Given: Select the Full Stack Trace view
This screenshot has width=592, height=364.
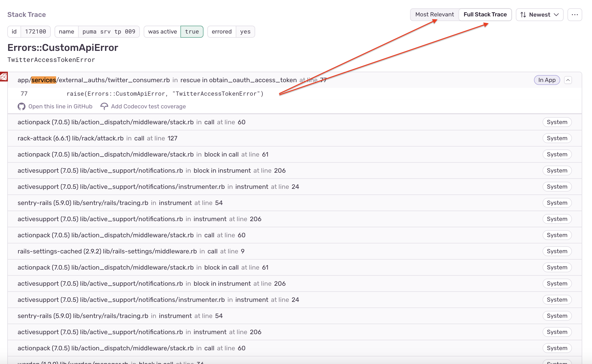Looking at the screenshot, I should pos(485,14).
